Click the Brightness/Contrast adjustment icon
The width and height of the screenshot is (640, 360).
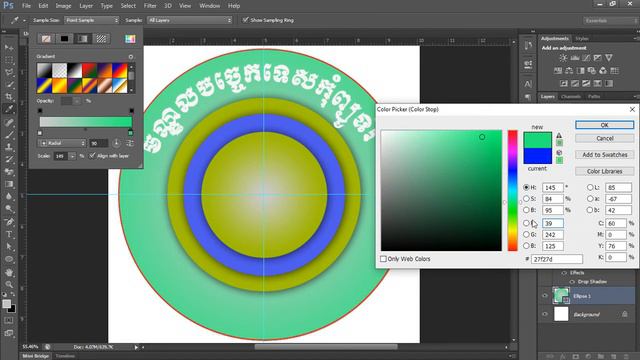click(563, 58)
